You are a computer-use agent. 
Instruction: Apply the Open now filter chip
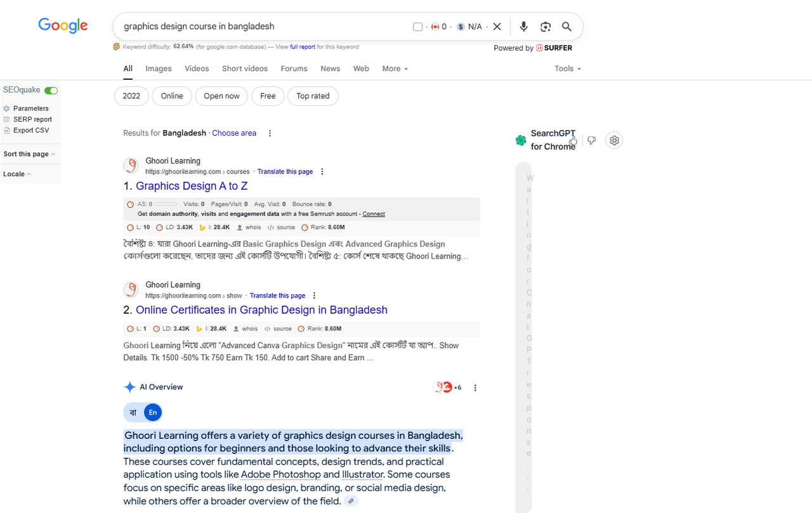[221, 96]
